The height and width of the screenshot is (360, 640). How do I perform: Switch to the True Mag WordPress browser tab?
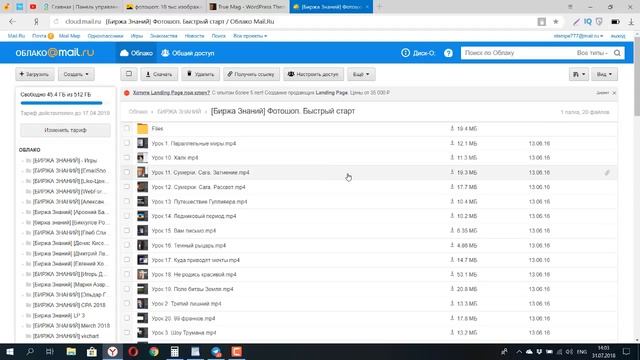click(246, 7)
